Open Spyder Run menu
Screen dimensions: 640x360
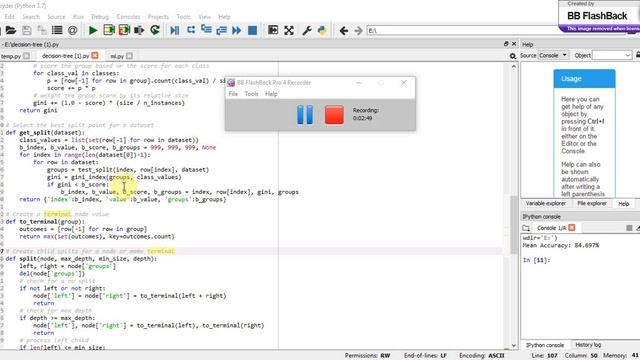(x=78, y=17)
